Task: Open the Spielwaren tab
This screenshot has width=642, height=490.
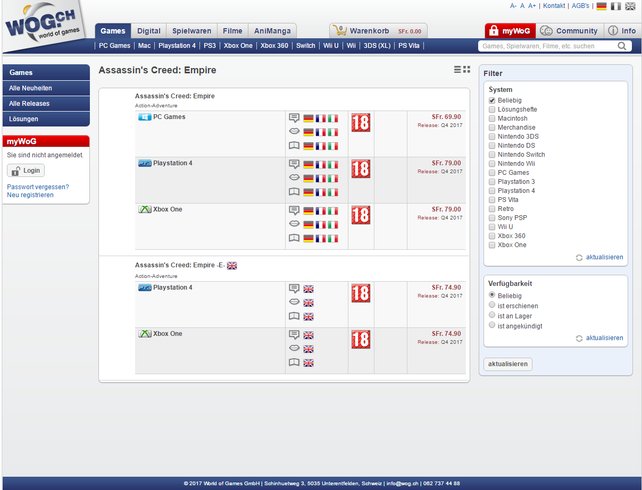Action: [x=192, y=31]
